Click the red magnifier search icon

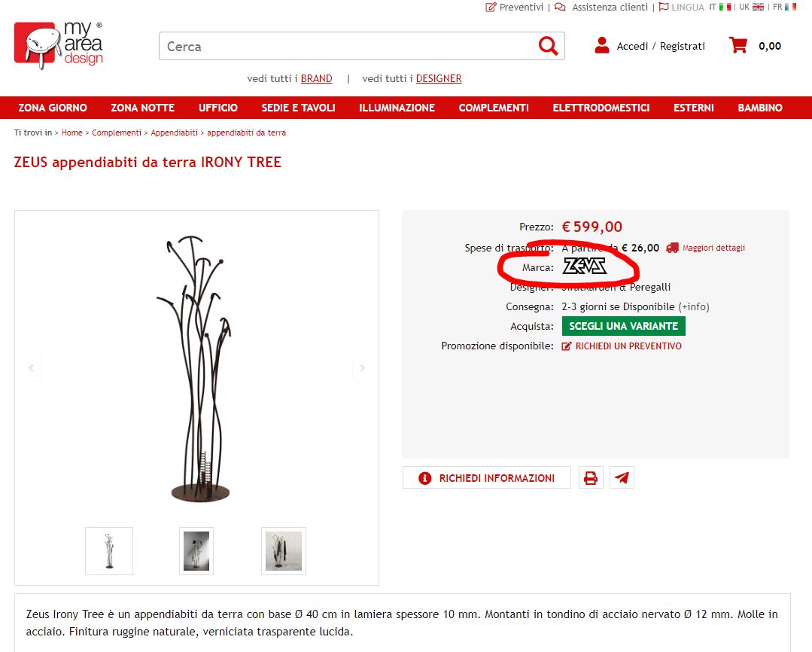pyautogui.click(x=548, y=46)
